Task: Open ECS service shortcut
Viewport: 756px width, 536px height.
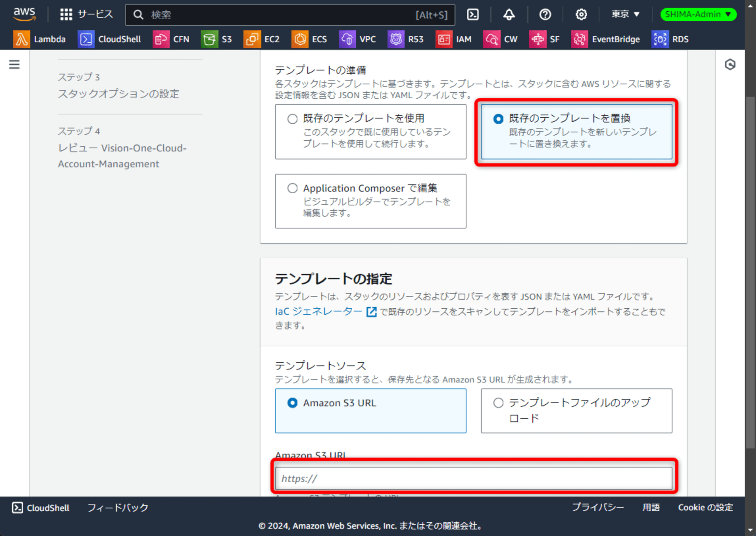Action: coord(309,39)
